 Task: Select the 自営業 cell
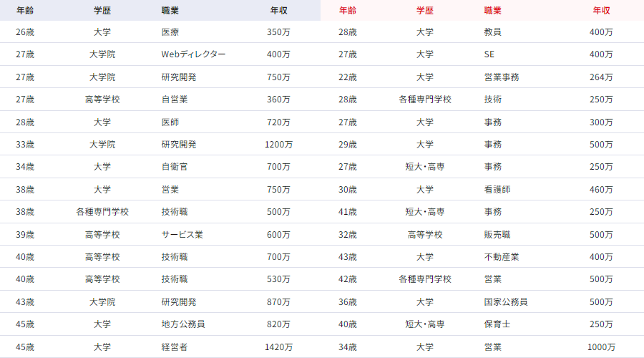pyautogui.click(x=175, y=100)
